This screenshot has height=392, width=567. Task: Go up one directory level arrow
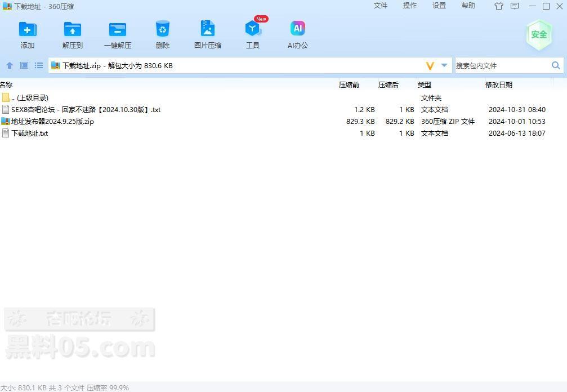pyautogui.click(x=10, y=65)
